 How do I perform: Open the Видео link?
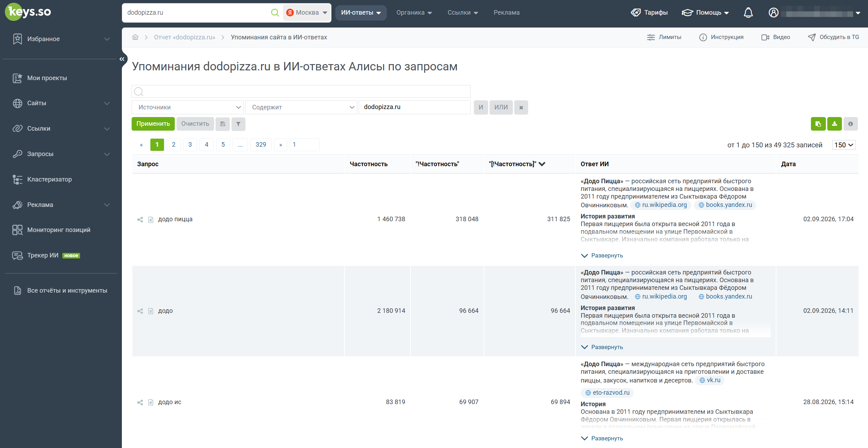click(776, 37)
